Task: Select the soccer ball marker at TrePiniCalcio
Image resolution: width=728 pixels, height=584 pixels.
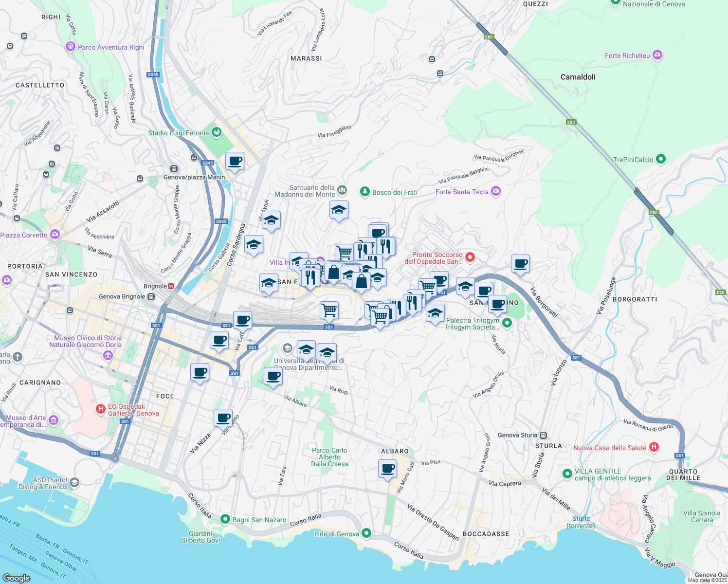Action: 661,159
